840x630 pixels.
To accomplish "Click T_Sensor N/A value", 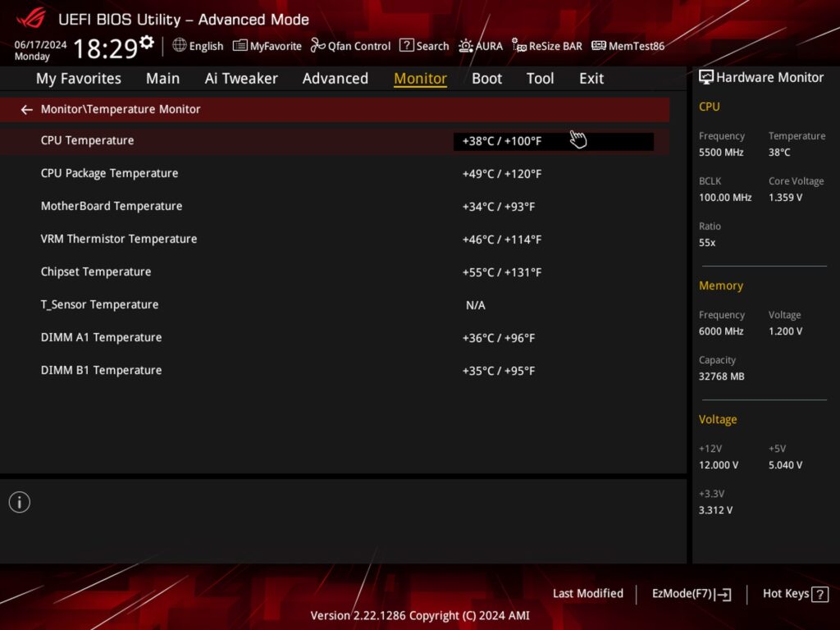I will [x=476, y=305].
